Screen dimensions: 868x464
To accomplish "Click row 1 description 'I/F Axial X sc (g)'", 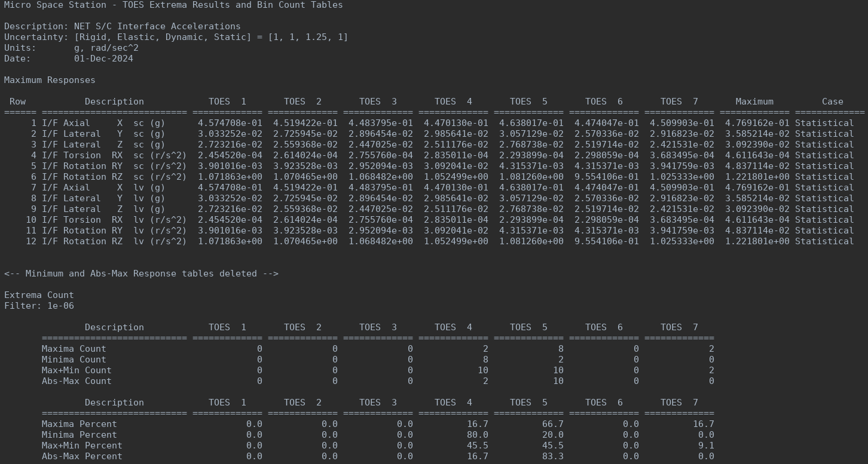I will [x=103, y=123].
